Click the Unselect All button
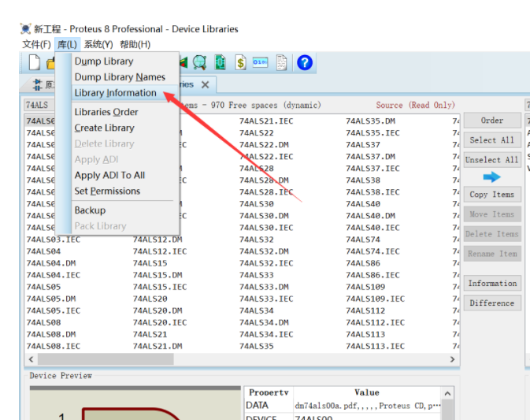The width and height of the screenshot is (530, 420). pos(492,160)
